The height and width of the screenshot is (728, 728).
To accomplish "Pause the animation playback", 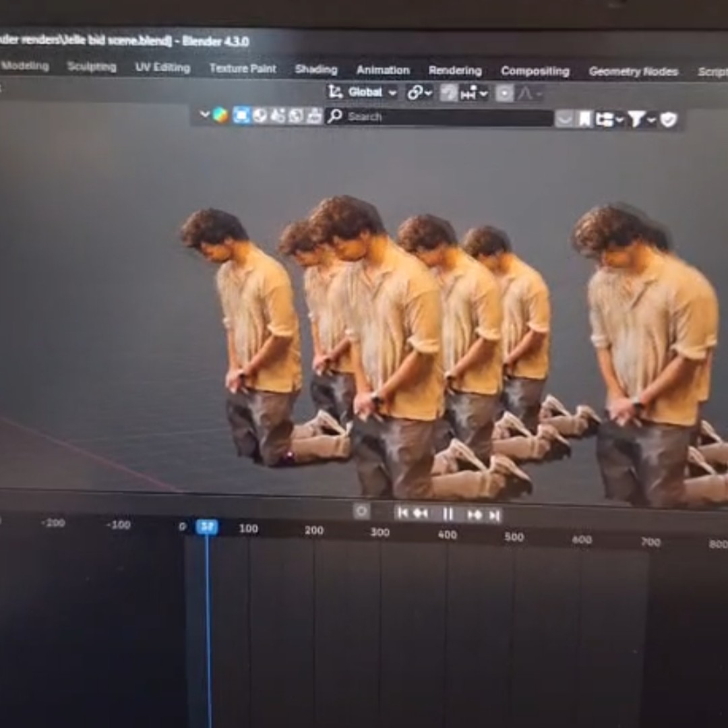I will [448, 514].
